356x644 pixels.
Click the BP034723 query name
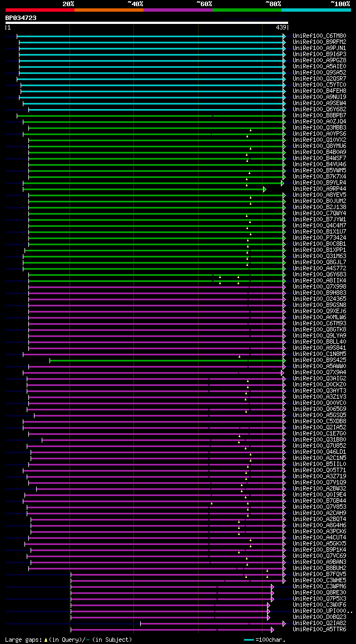point(21,18)
